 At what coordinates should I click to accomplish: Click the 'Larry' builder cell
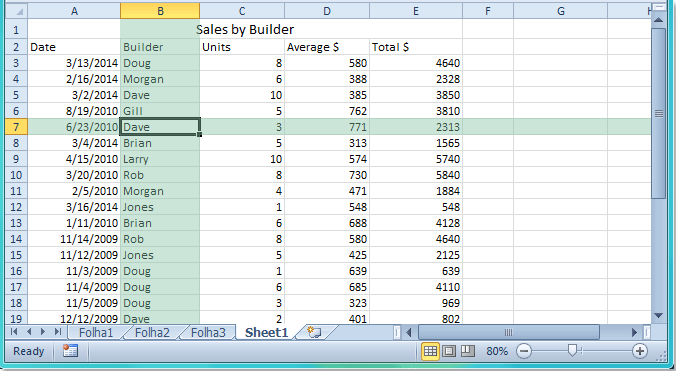tap(160, 159)
